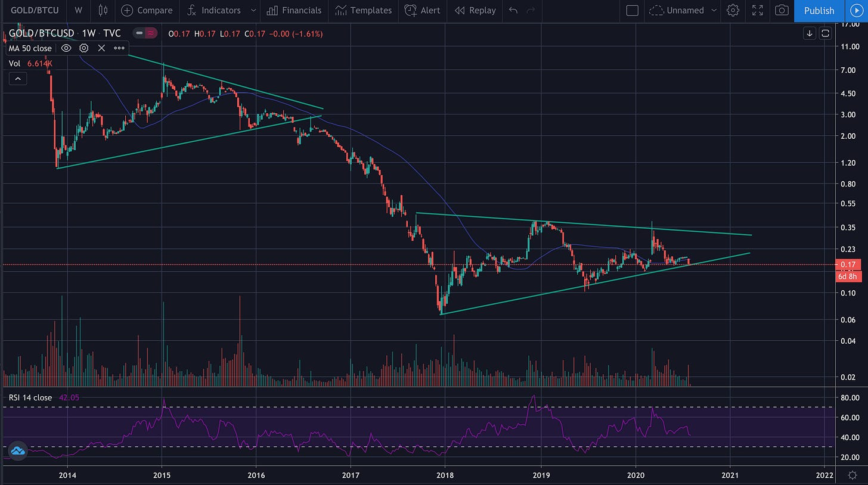Image resolution: width=868 pixels, height=485 pixels.
Task: Click the blue play stream button
Action: (x=857, y=10)
